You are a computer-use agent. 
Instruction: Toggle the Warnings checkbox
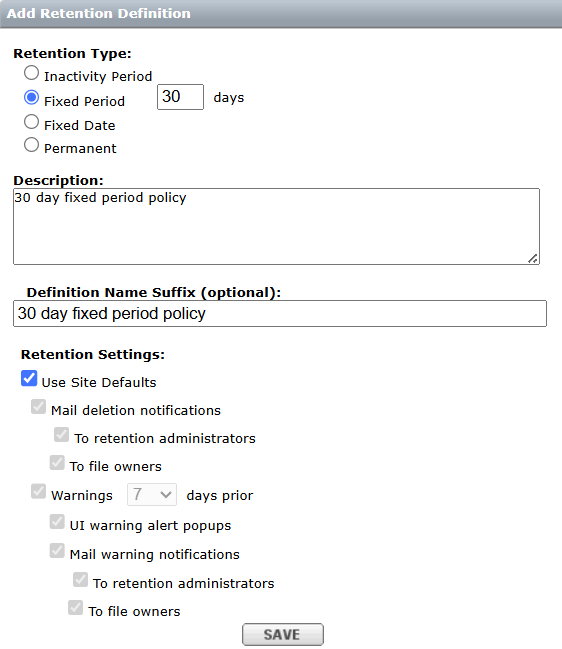click(38, 491)
